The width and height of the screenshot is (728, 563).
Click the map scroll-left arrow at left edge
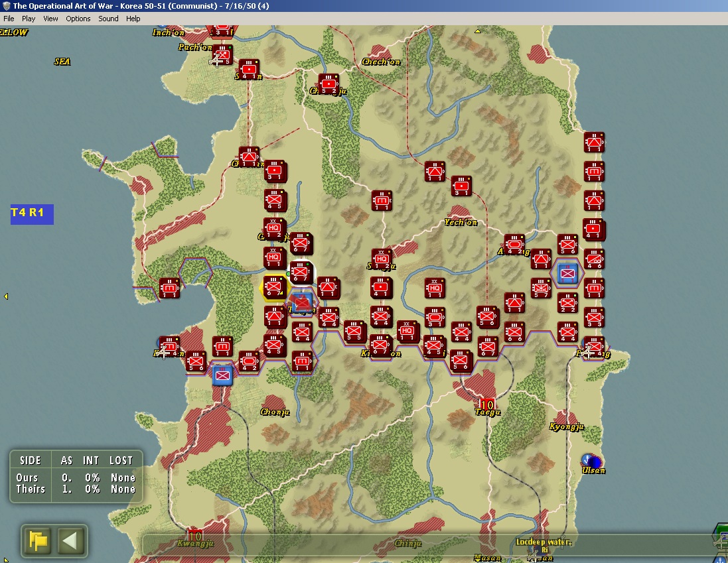(6, 296)
